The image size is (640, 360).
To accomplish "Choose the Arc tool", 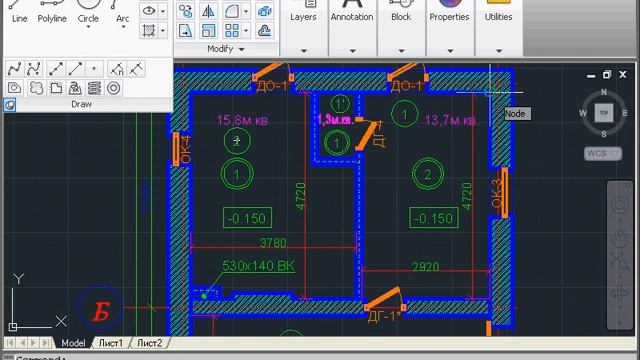I will click(122, 11).
